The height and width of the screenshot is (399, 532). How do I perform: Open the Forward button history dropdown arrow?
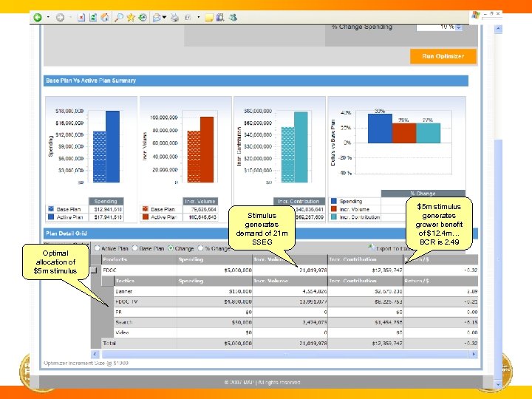(70, 17)
